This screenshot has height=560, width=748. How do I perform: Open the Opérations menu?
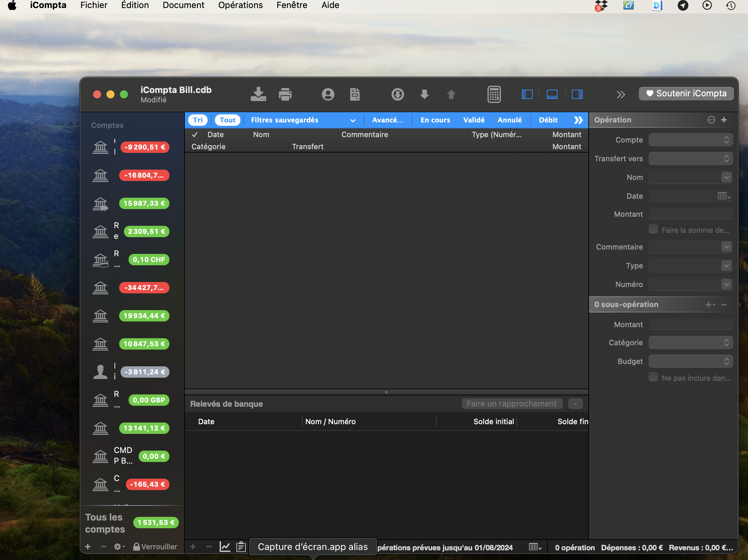(x=240, y=5)
